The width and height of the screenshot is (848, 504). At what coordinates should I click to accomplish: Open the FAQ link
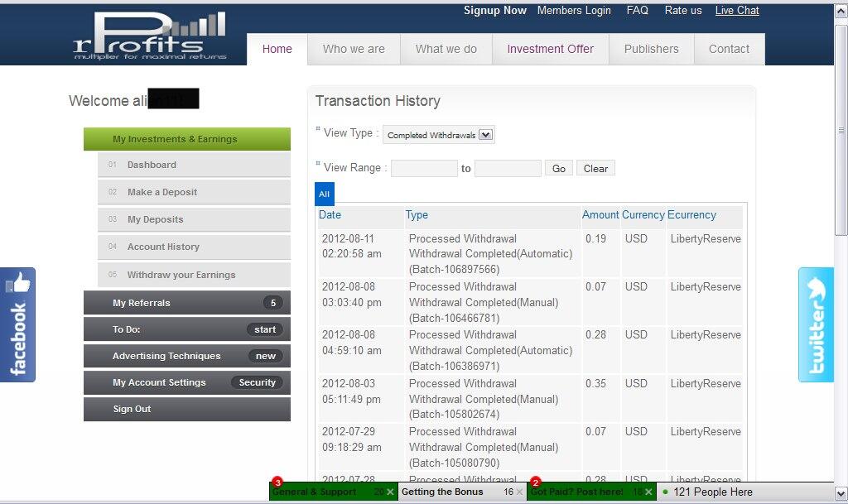pos(637,10)
